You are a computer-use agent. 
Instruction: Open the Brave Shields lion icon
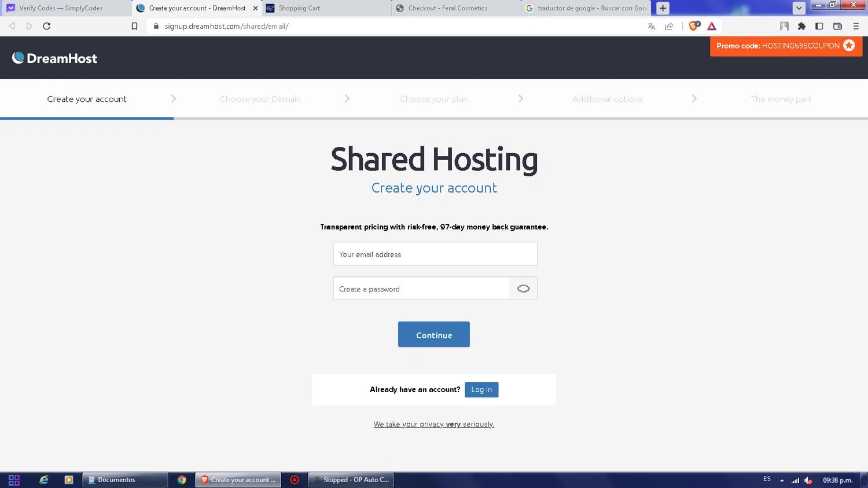694,26
